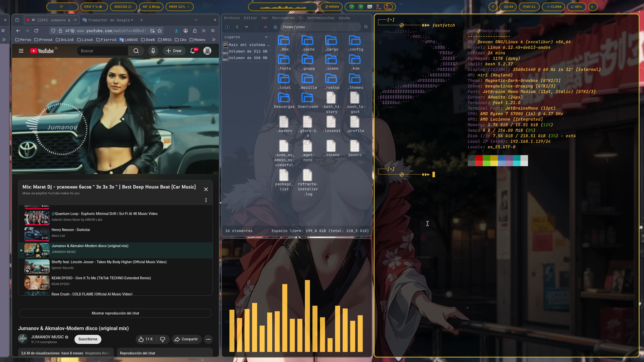Open YouTube notifications bell
The image size is (644, 362).
point(193,51)
